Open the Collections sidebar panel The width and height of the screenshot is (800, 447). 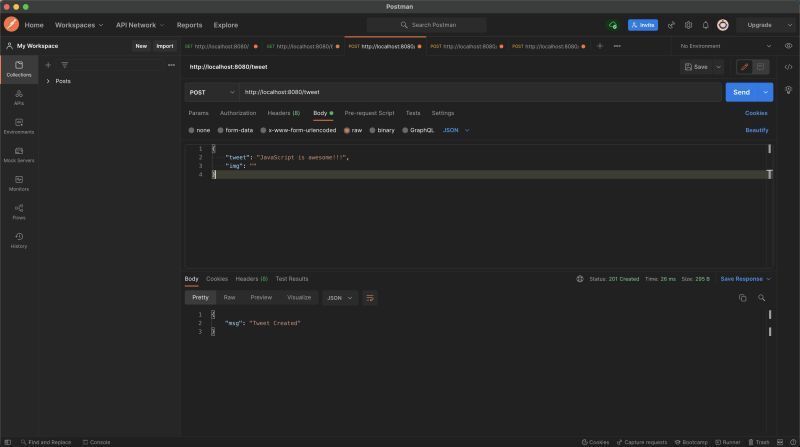pyautogui.click(x=19, y=69)
